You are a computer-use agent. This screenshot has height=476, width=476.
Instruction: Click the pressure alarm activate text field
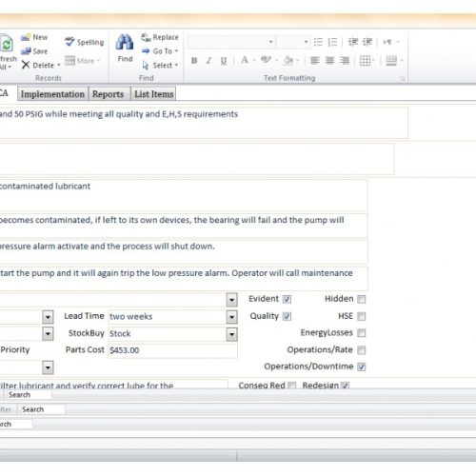tap(184, 251)
